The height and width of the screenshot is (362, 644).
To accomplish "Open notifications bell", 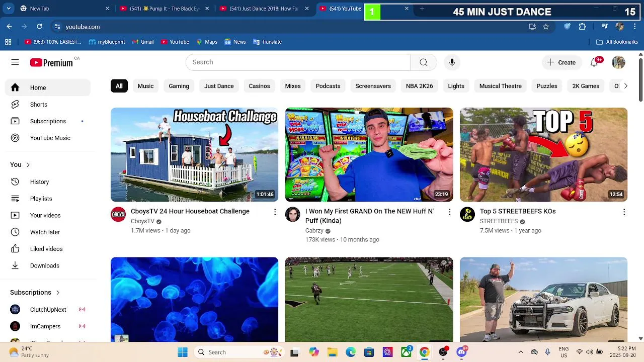I will click(x=595, y=62).
